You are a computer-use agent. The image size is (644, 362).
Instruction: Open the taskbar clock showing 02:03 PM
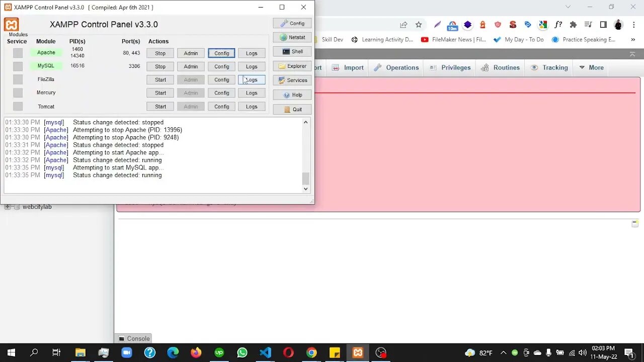(603, 352)
